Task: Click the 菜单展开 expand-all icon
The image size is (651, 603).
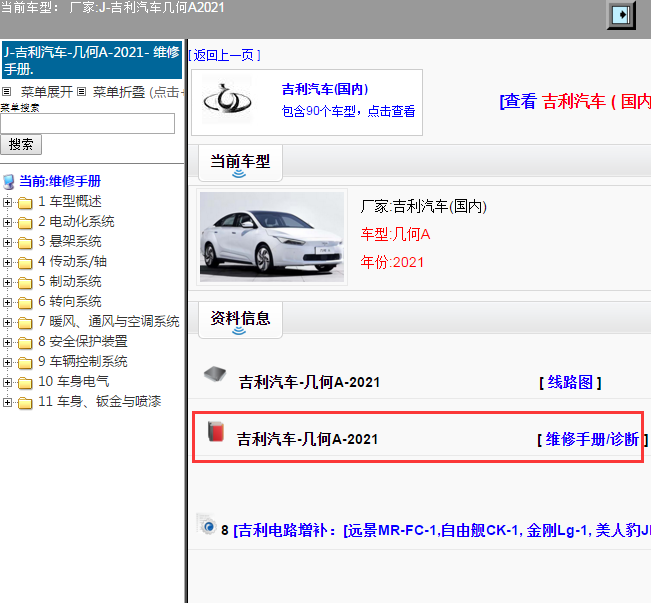Action: 7,91
